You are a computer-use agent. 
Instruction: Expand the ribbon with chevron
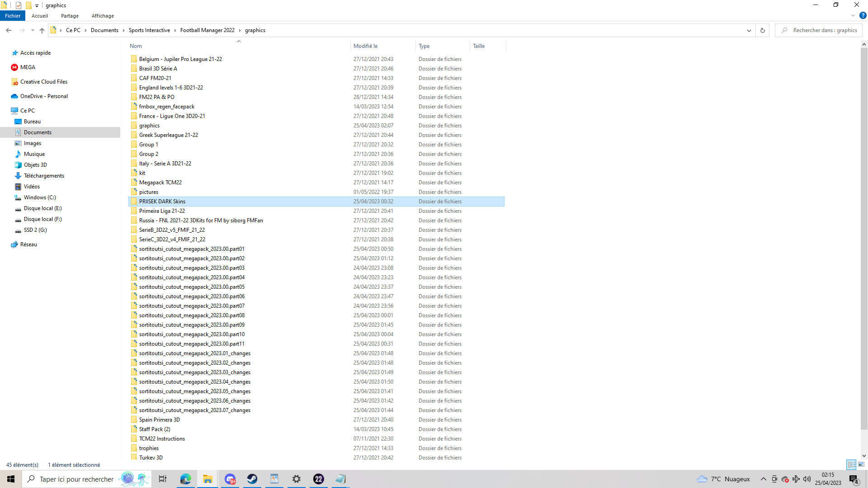pos(853,15)
